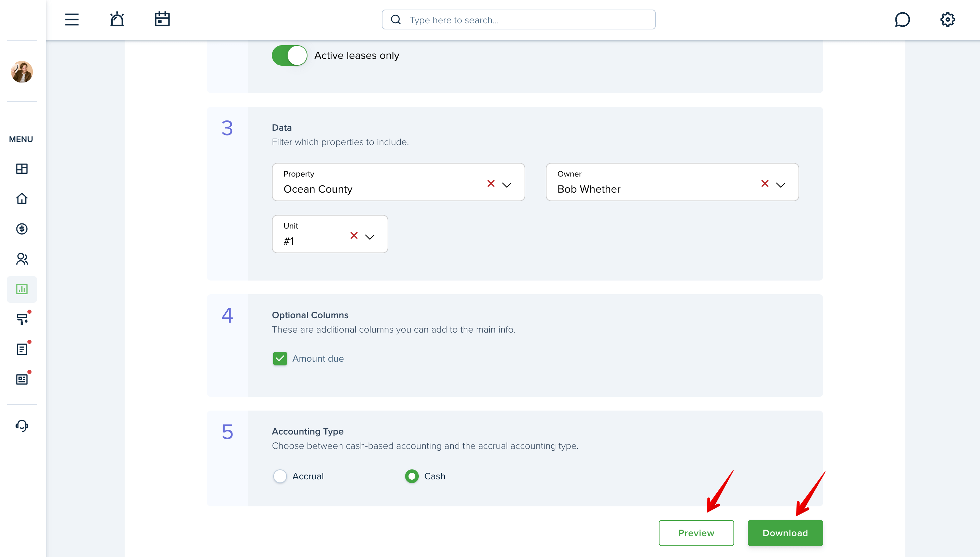Click the Amount due label

[318, 359]
